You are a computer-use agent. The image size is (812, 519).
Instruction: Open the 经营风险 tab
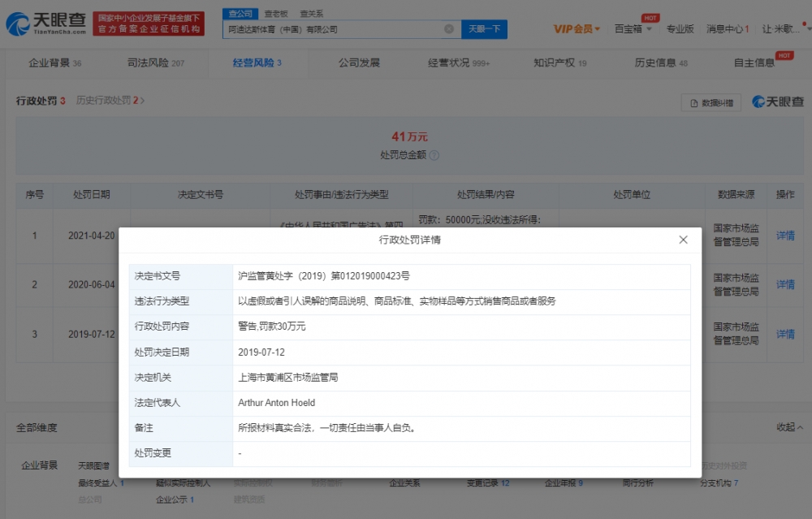(257, 63)
